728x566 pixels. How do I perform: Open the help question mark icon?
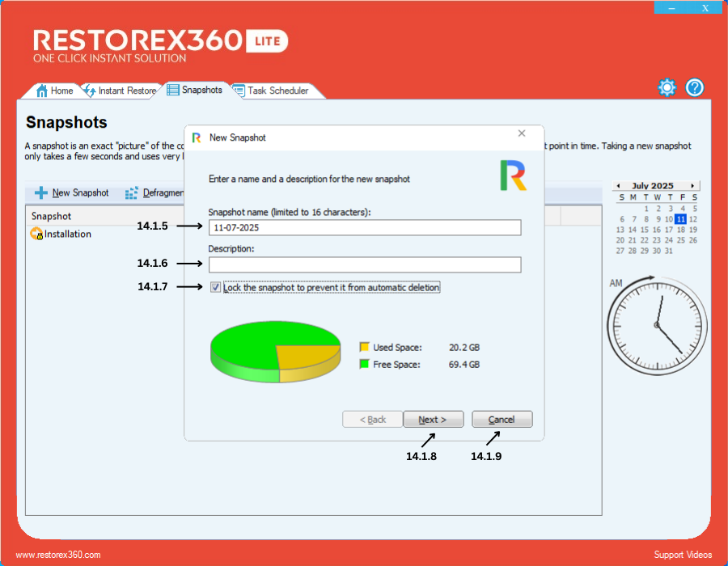pos(695,88)
